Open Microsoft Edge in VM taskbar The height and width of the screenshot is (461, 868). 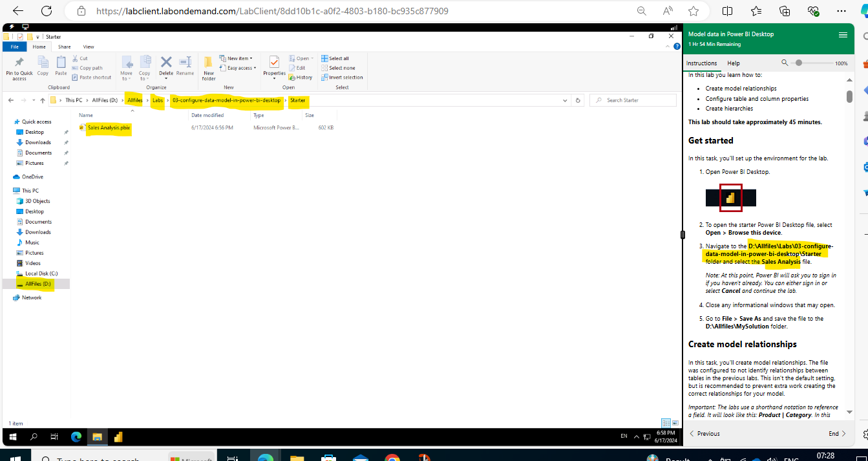76,436
